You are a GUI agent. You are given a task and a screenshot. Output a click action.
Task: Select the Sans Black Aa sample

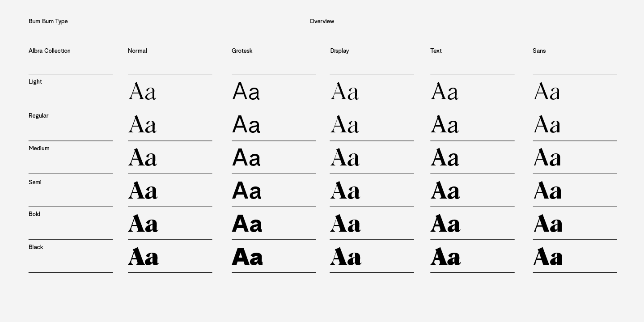[x=548, y=257]
